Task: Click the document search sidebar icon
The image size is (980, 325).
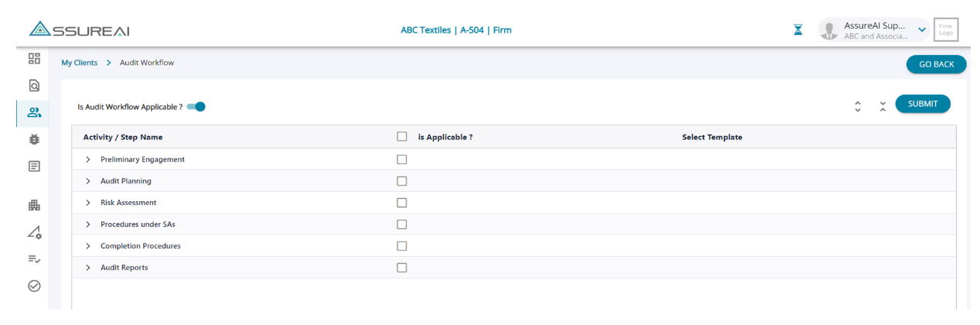Action: [x=34, y=86]
